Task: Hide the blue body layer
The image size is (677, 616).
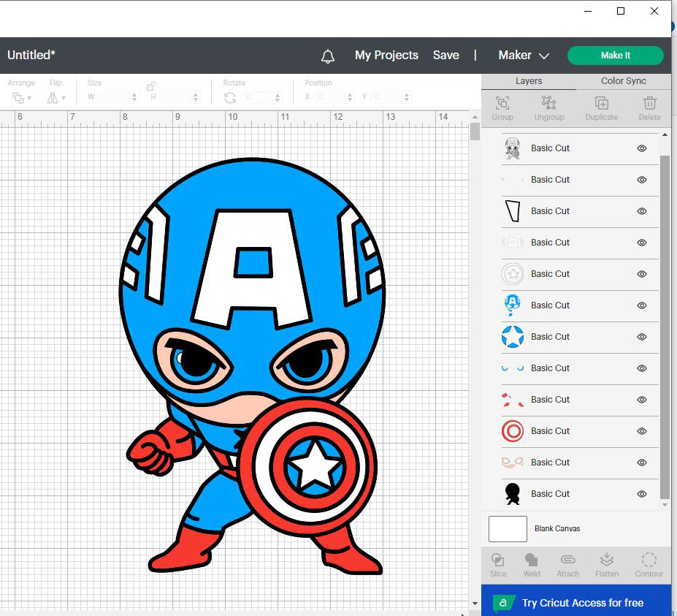Action: click(x=642, y=305)
